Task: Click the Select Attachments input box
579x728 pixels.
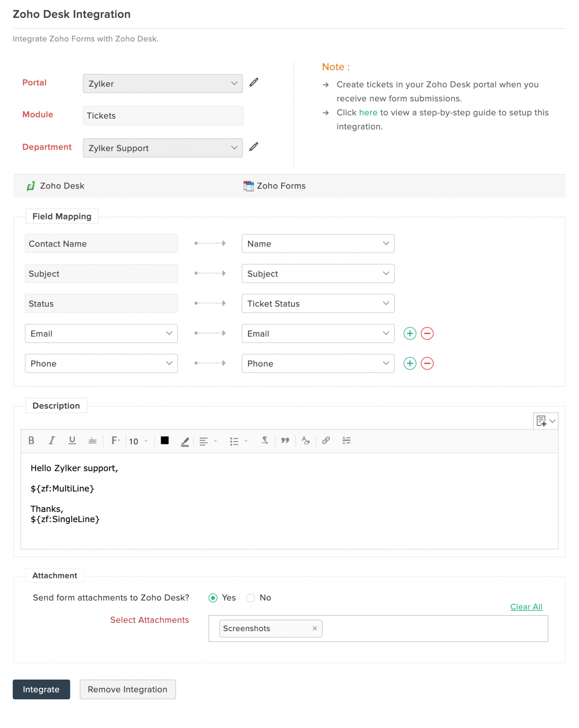Action: pyautogui.click(x=378, y=629)
